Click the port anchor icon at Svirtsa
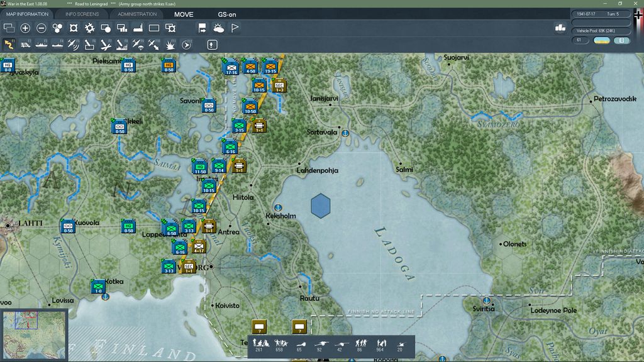 click(x=487, y=300)
